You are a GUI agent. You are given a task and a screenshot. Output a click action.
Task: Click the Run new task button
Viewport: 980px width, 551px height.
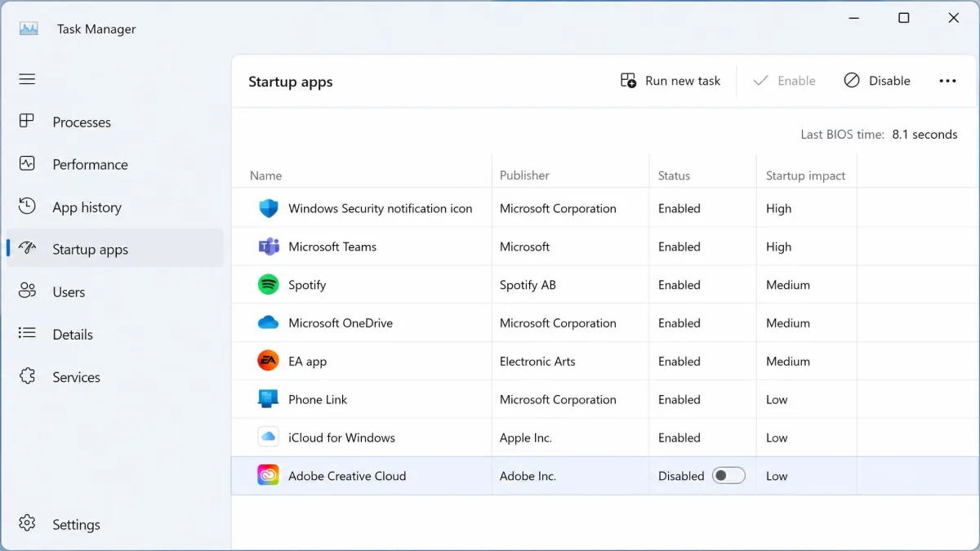[670, 81]
